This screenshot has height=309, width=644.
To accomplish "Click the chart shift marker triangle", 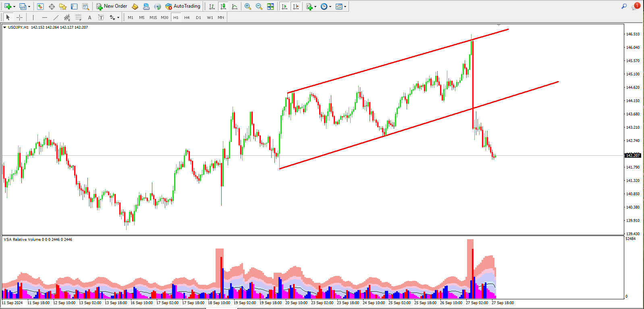I will tap(499, 25).
